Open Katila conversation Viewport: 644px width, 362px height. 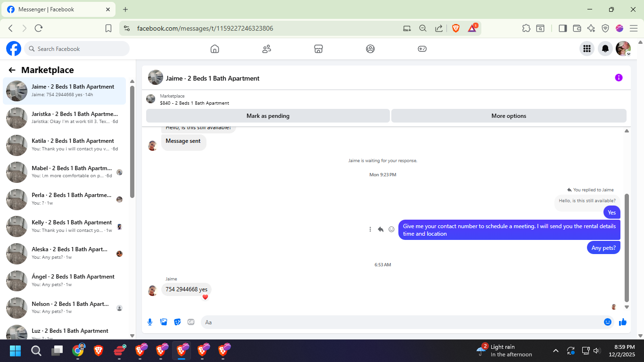coord(65,145)
